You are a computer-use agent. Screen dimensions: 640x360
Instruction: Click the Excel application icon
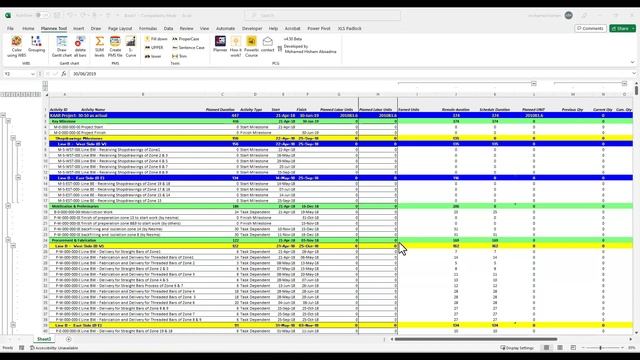pos(8,16)
